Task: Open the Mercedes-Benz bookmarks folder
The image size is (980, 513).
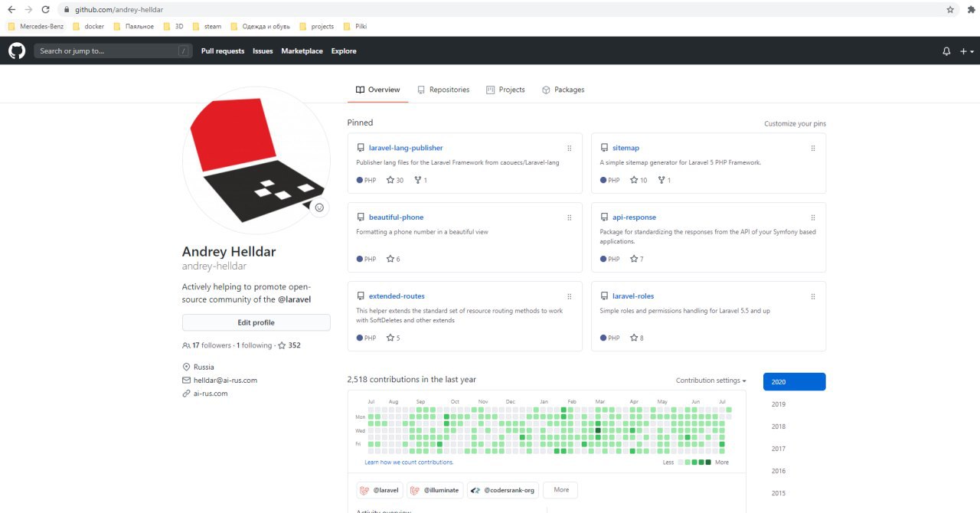Action: 36,26
